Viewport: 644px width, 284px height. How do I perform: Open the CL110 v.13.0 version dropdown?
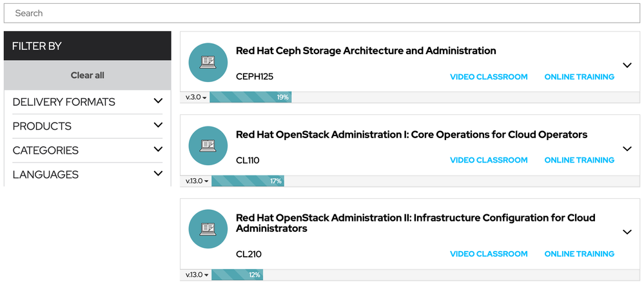pyautogui.click(x=197, y=181)
